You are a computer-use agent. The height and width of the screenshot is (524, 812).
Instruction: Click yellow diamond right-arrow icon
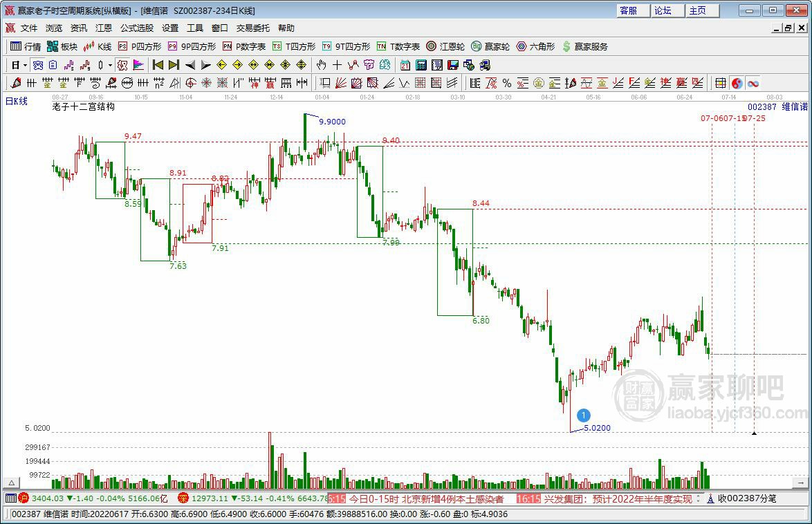pos(238,65)
